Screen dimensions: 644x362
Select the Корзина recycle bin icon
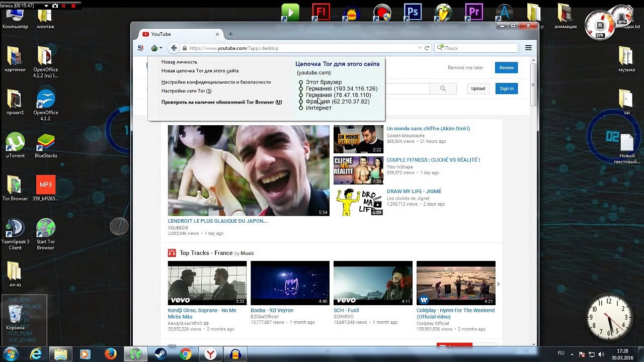tap(15, 317)
